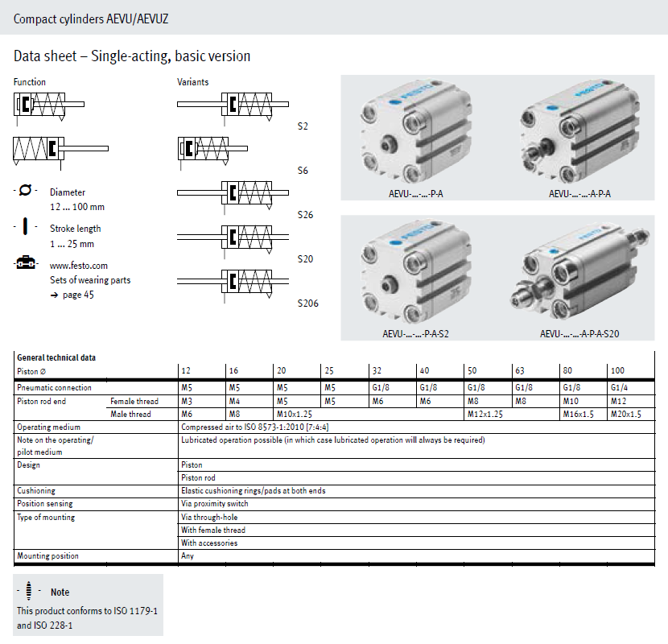Click the '1 ... 25 mm' stroke range
668x644 pixels.
pos(72,244)
